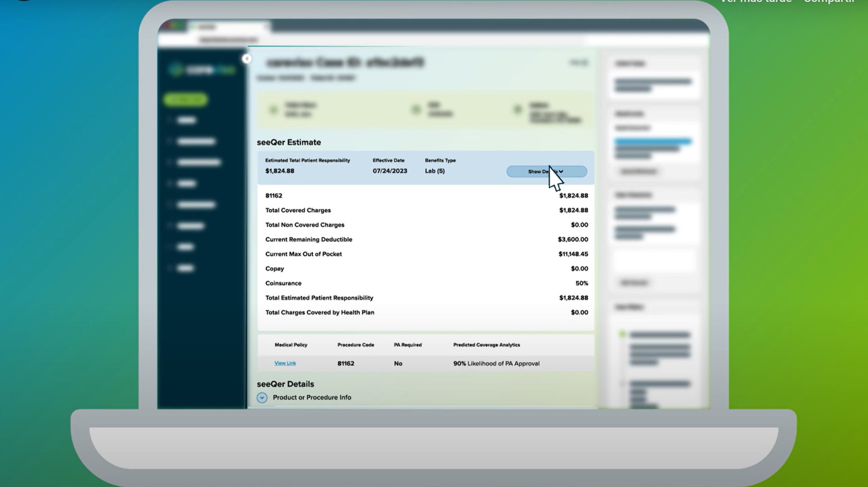This screenshot has height=487, width=868.
Task: Open the medical policy View Link
Action: pyautogui.click(x=285, y=363)
